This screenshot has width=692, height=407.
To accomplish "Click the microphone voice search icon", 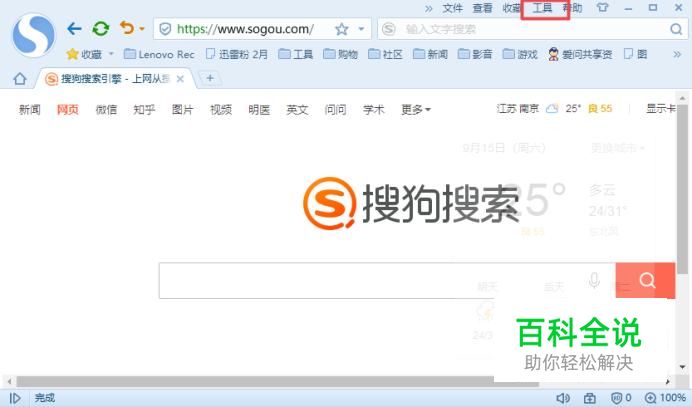I will tap(594, 280).
